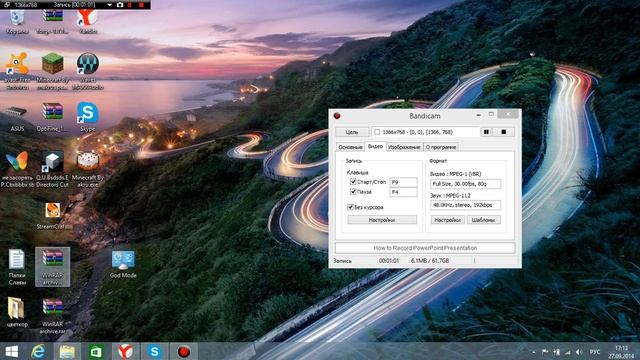Open How to Record PowerPoint Presentation link
Image resolution: width=640 pixels, height=360 pixels.
425,248
